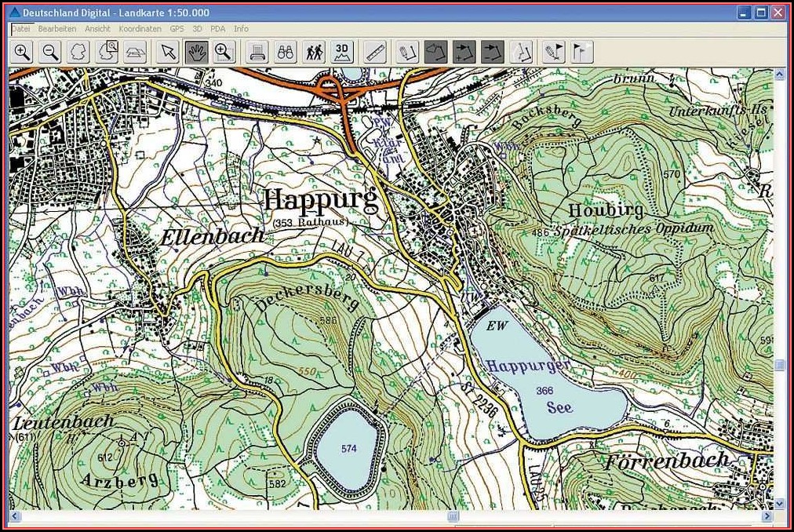Select the ruler measuring tool
The image size is (794, 532).
click(376, 53)
